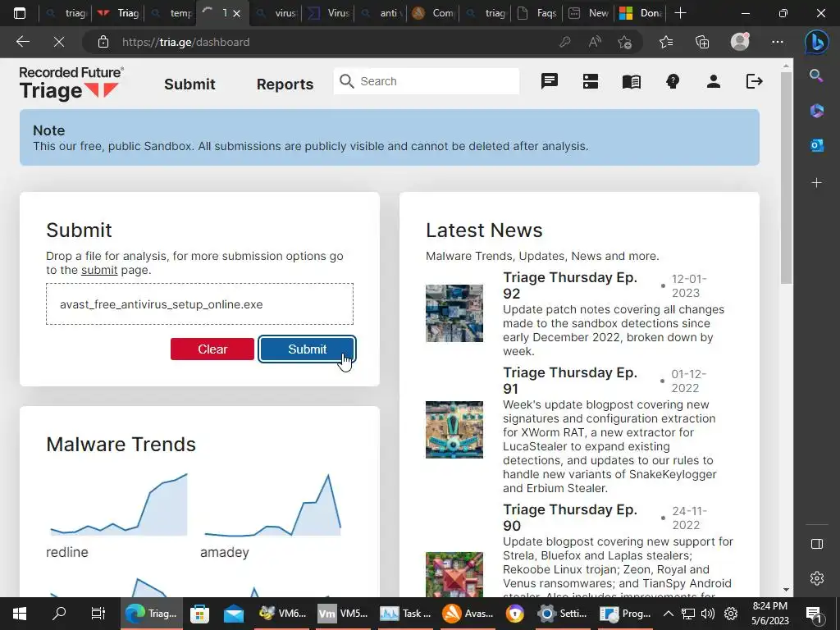This screenshot has height=630, width=840.
Task: Click the volume speaker tray icon
Action: click(708, 614)
